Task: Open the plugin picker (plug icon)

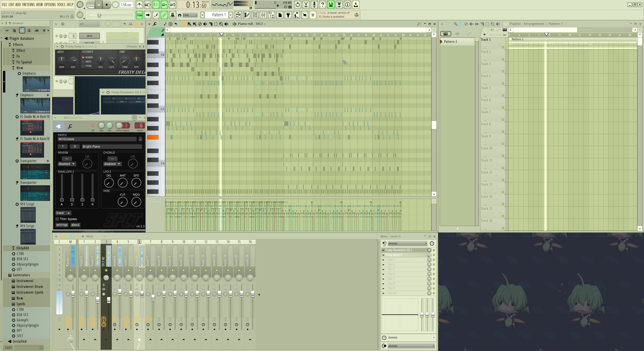Action: point(288,15)
